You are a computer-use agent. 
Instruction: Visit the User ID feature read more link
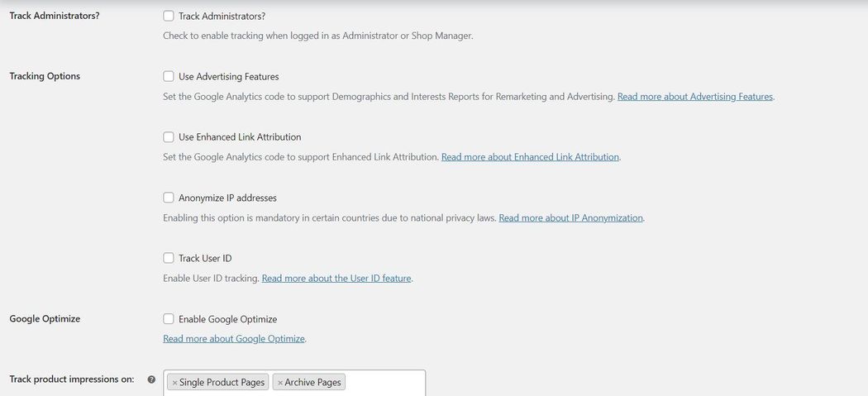coord(336,279)
